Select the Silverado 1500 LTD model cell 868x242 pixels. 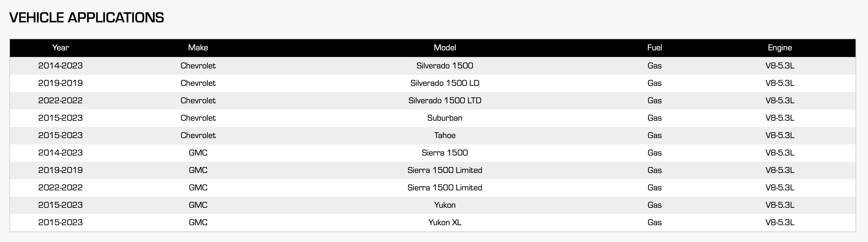[x=445, y=101]
